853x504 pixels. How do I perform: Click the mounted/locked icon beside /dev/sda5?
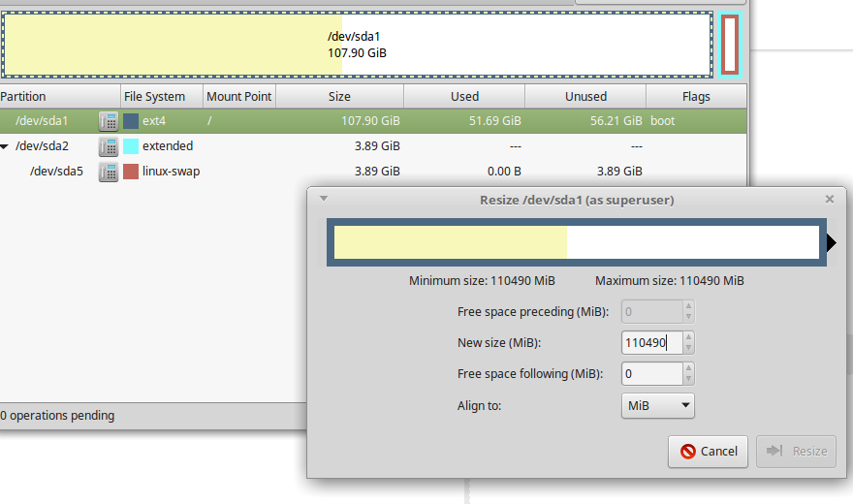point(109,172)
